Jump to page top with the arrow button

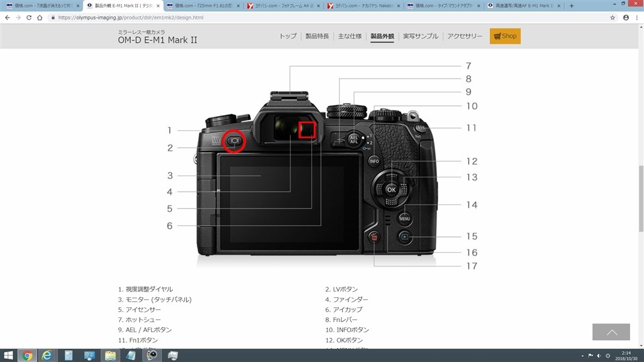(x=611, y=332)
